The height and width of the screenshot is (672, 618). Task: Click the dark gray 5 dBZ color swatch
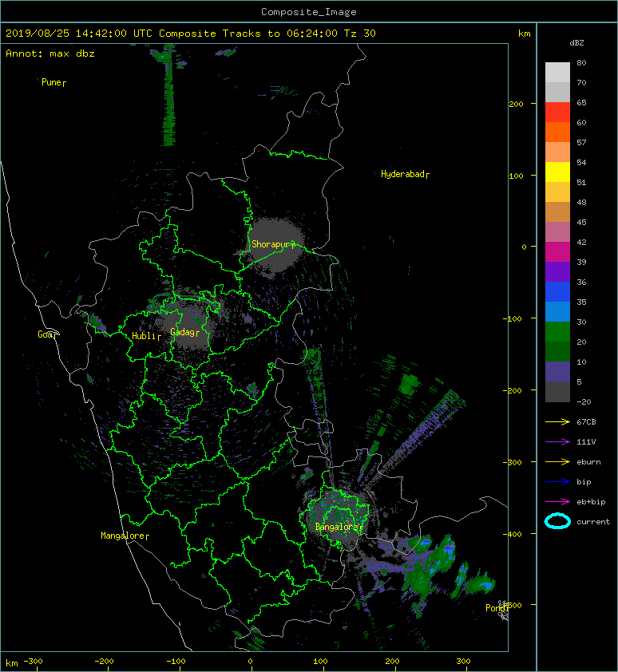point(557,392)
